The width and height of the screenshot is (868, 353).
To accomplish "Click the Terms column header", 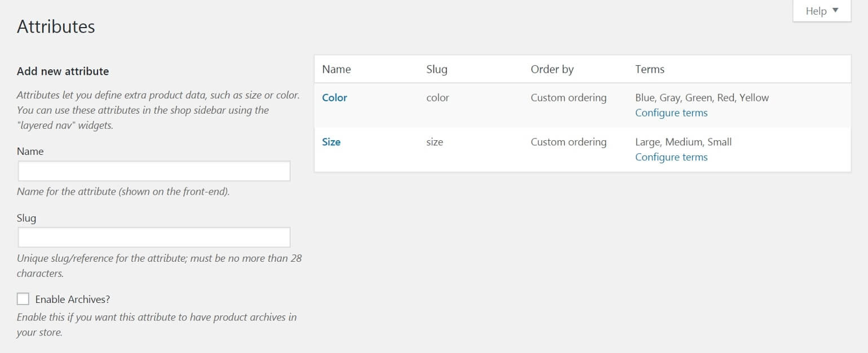I will (649, 69).
